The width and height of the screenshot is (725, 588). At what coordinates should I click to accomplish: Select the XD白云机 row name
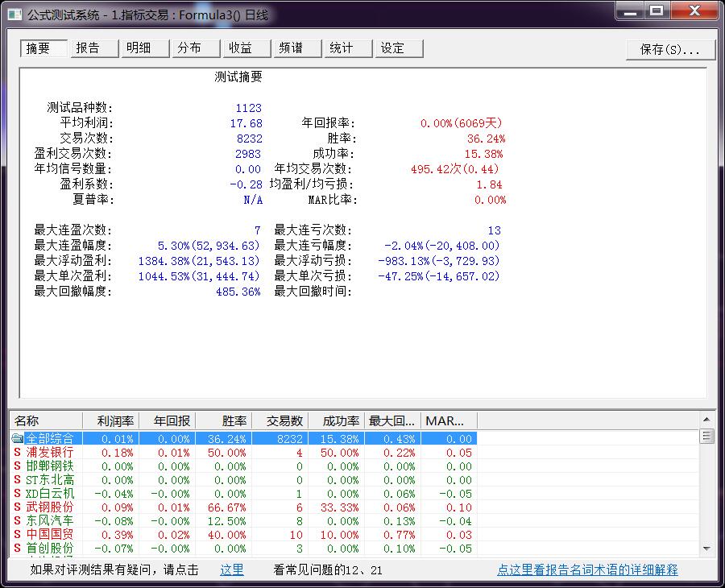point(49,493)
